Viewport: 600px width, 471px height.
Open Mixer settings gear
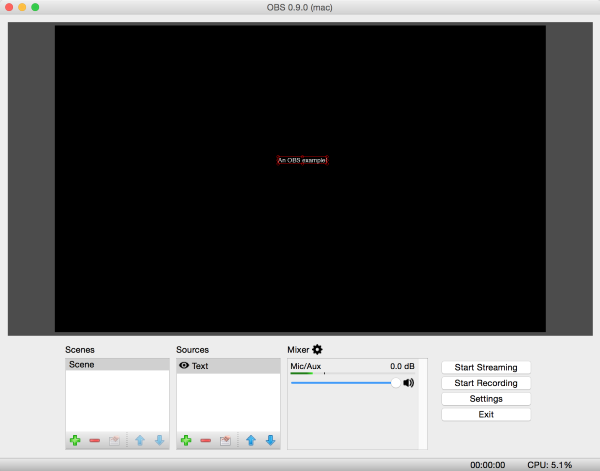pos(317,349)
